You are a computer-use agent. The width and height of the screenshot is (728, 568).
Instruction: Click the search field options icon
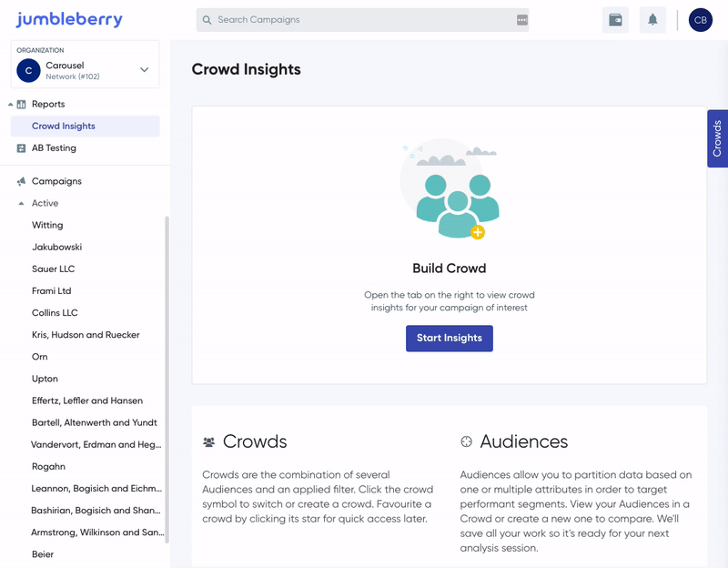click(521, 20)
